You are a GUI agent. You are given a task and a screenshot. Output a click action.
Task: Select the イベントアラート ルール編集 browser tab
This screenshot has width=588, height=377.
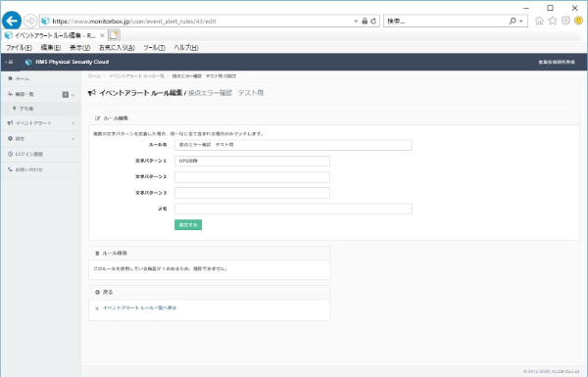pyautogui.click(x=55, y=35)
